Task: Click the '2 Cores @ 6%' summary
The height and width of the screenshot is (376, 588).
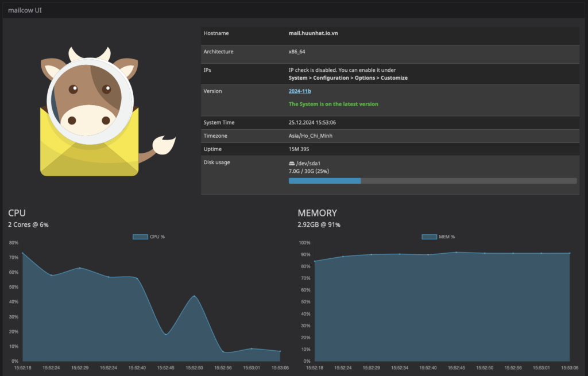Action: 28,224
